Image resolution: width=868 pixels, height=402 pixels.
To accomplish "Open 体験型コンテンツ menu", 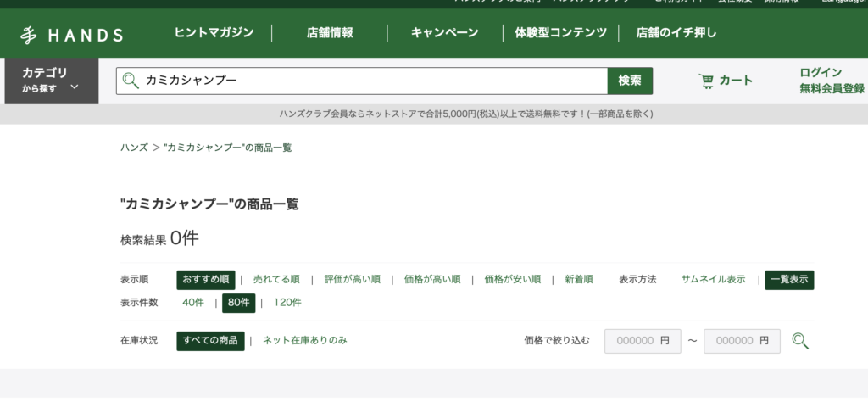I will [561, 33].
